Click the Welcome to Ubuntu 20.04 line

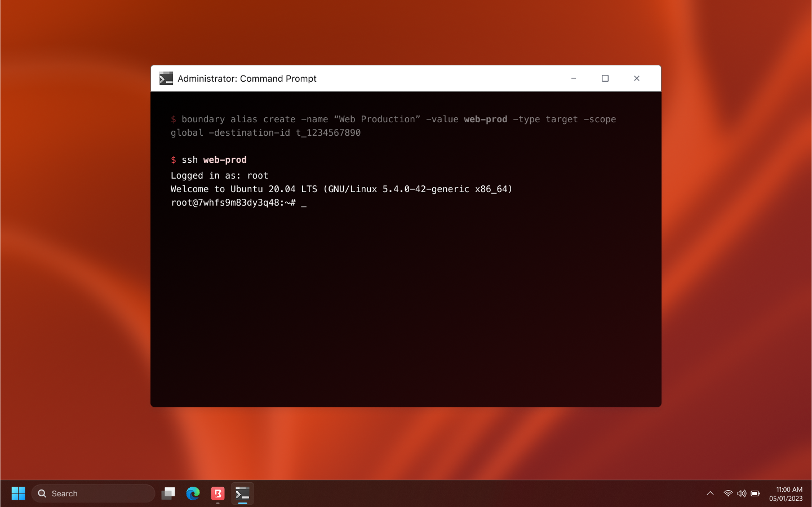point(341,189)
